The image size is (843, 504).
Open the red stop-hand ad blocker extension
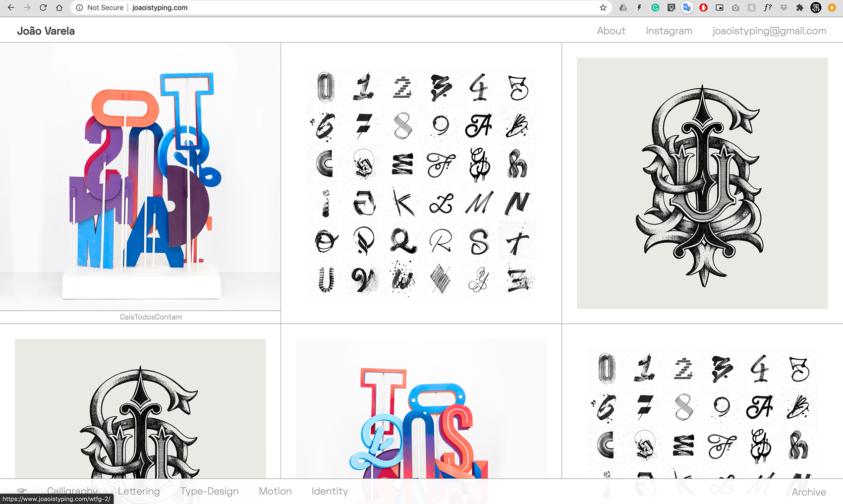pyautogui.click(x=703, y=7)
